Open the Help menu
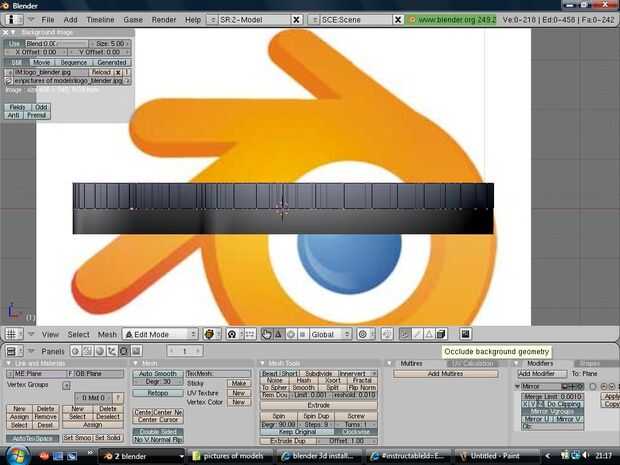 point(193,20)
